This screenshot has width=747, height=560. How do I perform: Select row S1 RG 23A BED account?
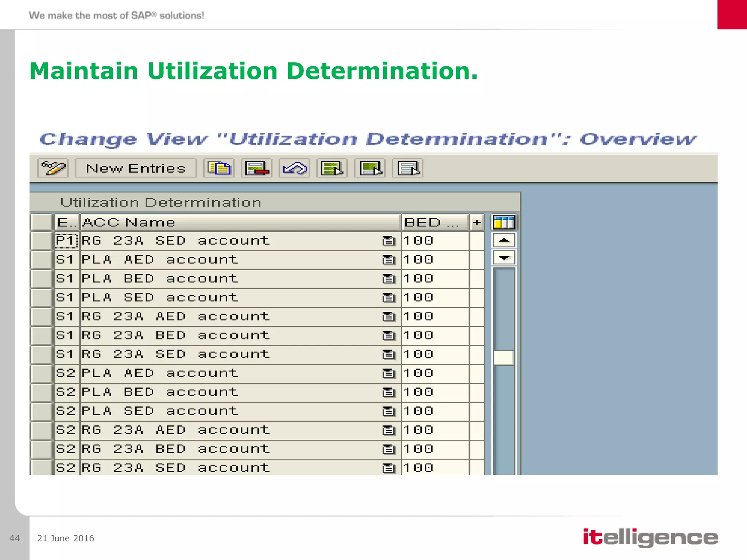[x=41, y=335]
